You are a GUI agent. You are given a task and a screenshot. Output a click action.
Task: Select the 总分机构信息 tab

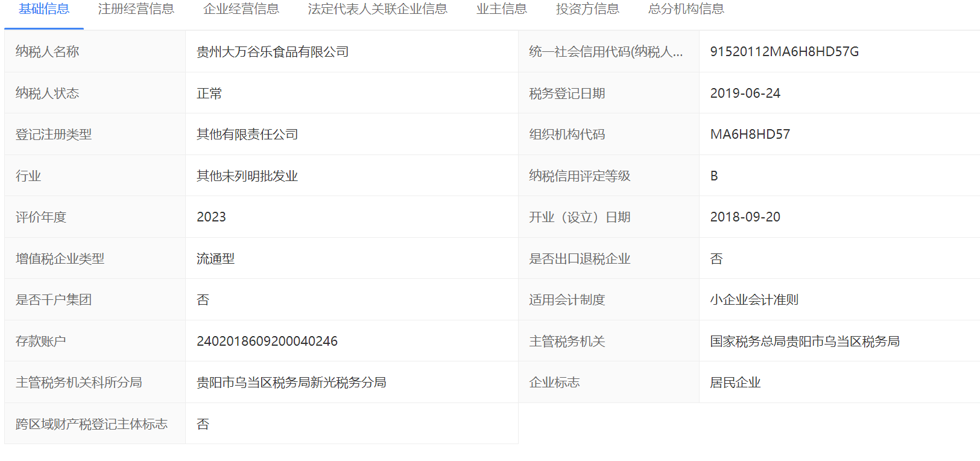[686, 9]
